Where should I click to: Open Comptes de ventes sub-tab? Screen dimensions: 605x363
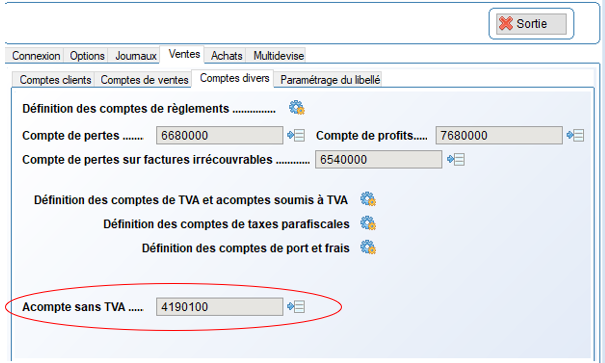(144, 79)
